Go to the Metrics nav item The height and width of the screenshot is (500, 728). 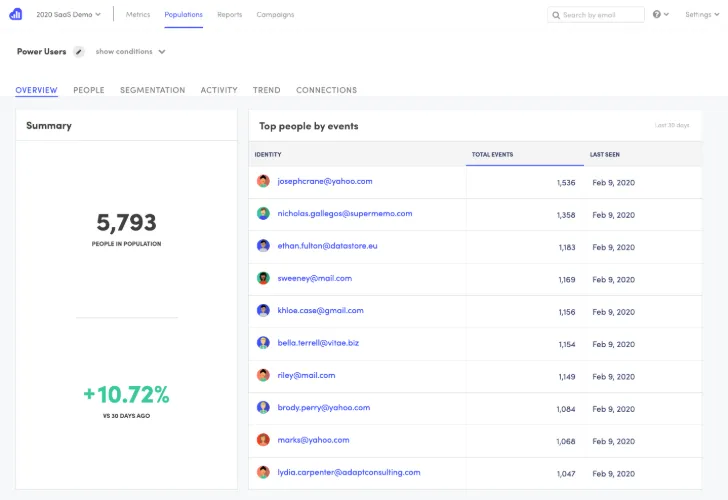(138, 15)
